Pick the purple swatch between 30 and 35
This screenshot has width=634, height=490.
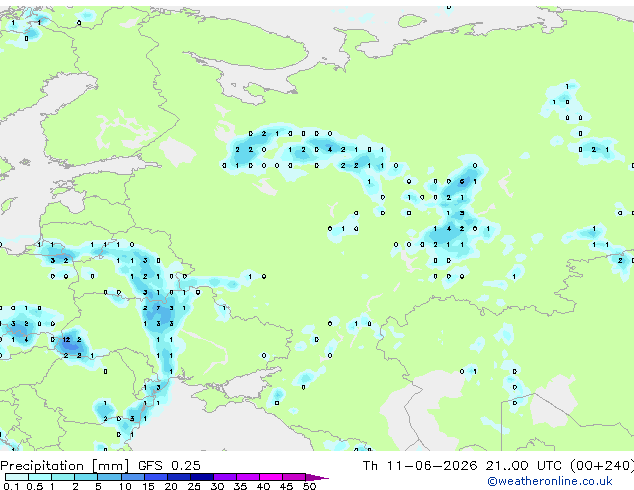click(x=225, y=477)
